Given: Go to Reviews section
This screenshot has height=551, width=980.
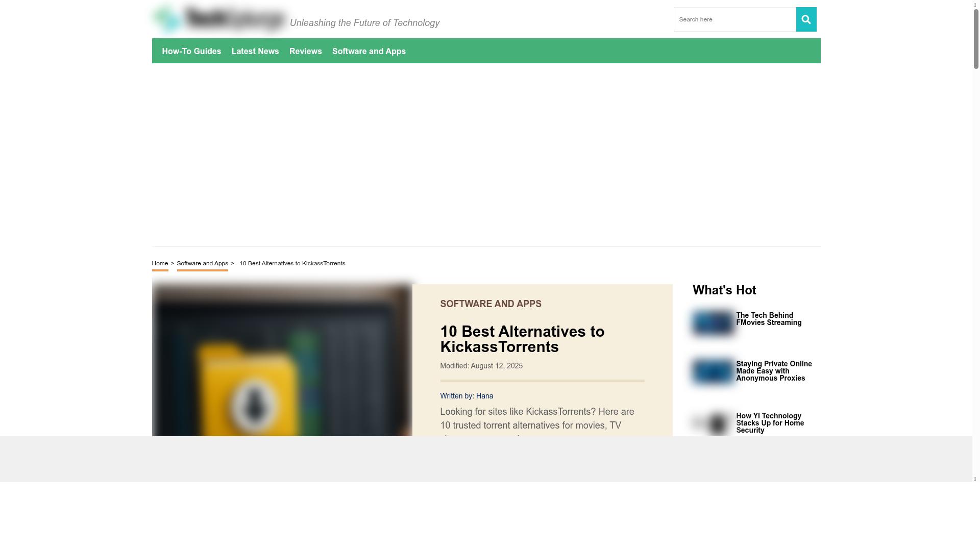Looking at the screenshot, I should tap(305, 51).
